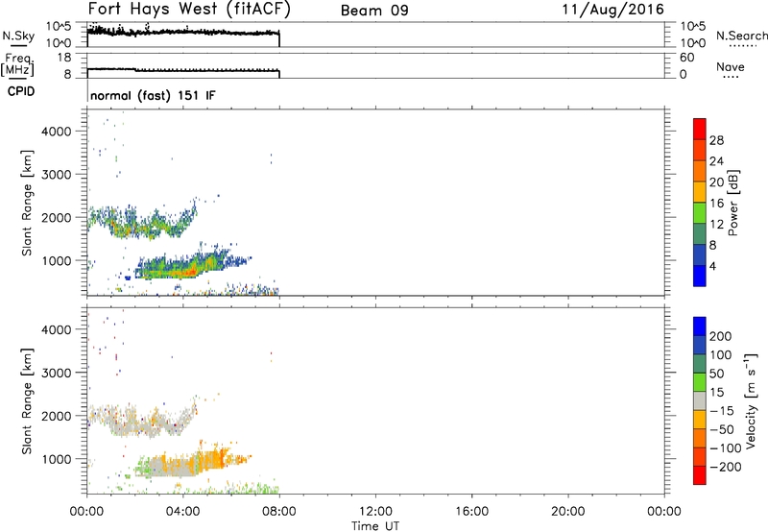Viewport: 768px width, 532px height.
Task: Click the "N.Search" legend label
Action: 741,36
